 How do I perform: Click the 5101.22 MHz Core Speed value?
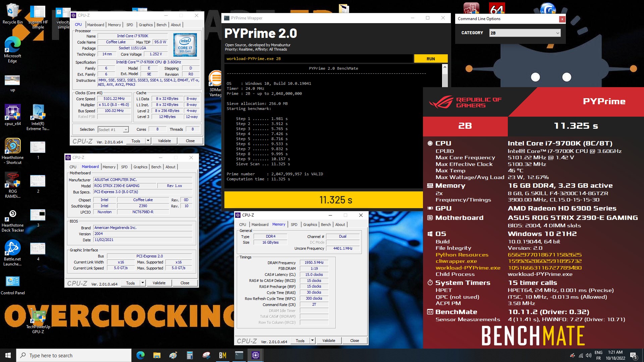point(114,99)
